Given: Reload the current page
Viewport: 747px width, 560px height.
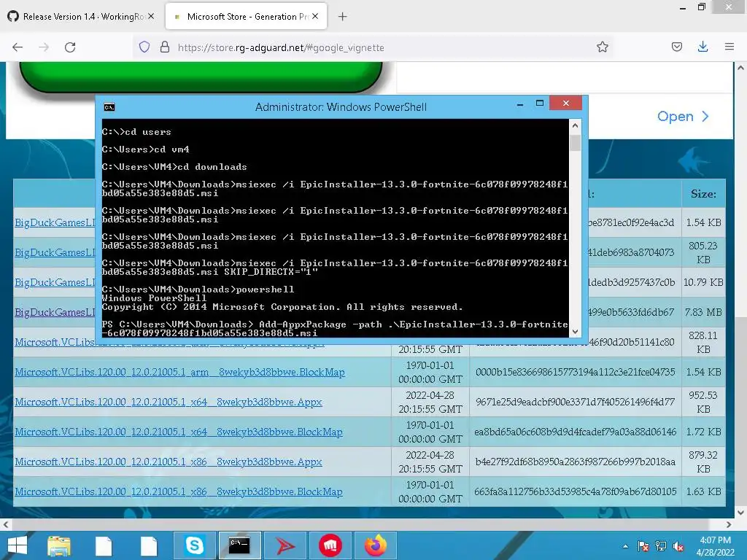Looking at the screenshot, I should click(70, 47).
